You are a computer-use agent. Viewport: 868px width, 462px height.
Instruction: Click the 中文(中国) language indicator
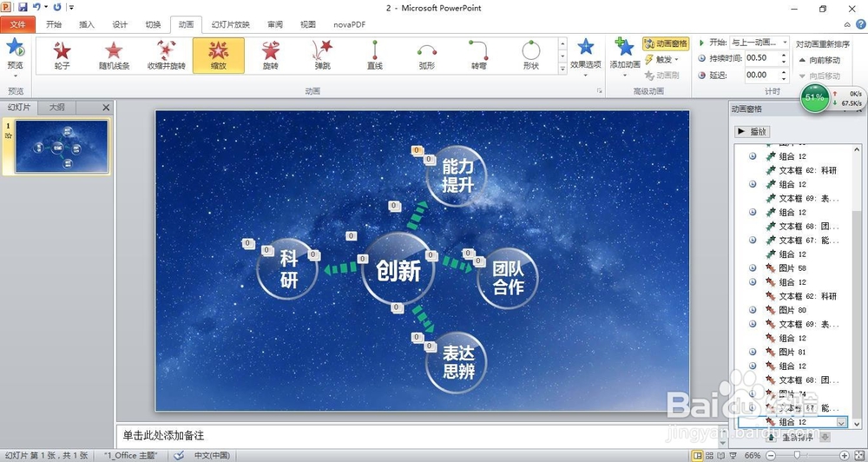[212, 455]
